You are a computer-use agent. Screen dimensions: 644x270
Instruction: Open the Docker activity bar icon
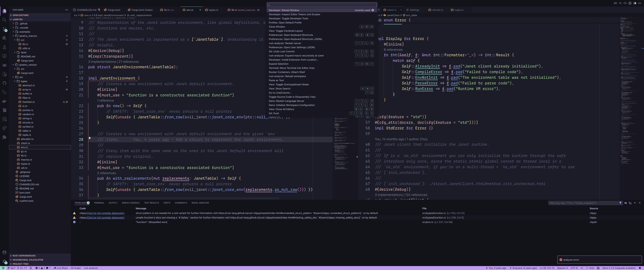point(4,101)
